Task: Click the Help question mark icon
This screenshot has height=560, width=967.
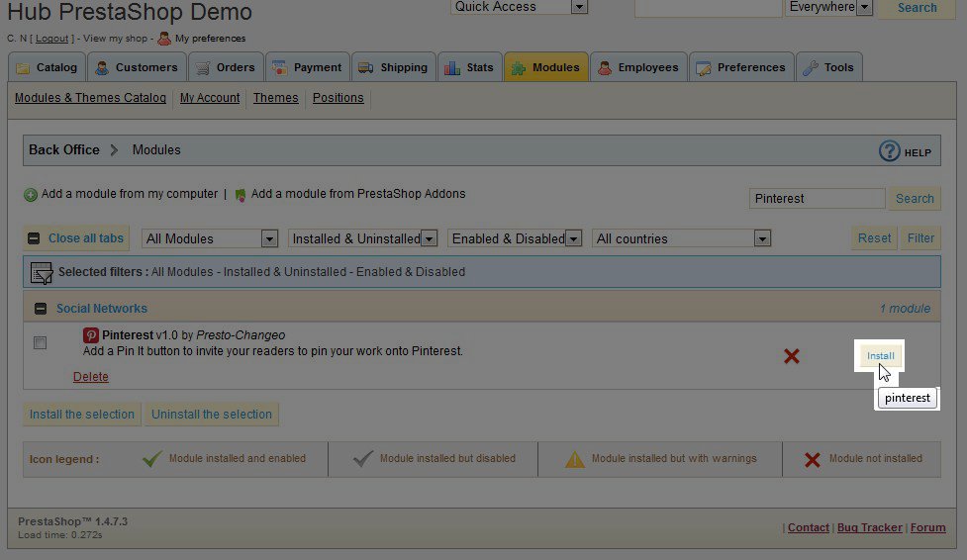Action: tap(890, 151)
